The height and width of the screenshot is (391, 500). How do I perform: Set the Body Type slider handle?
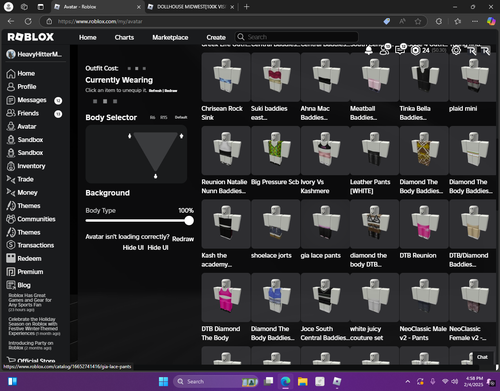pyautogui.click(x=189, y=220)
